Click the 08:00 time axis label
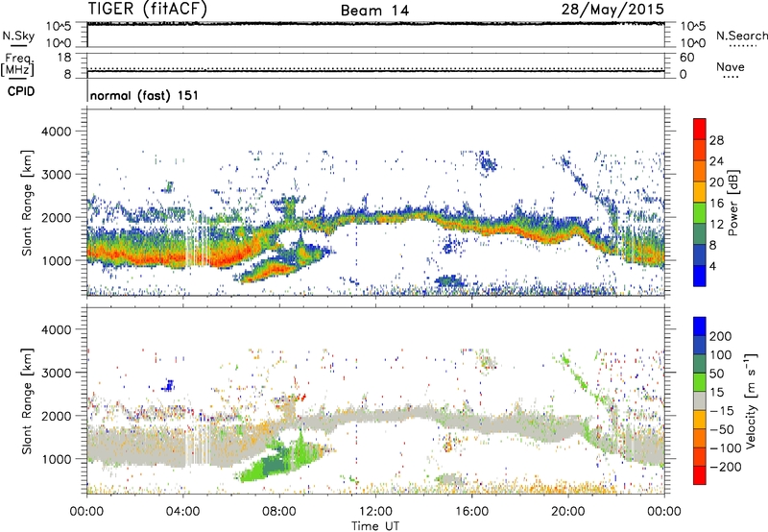The height and width of the screenshot is (532, 768). (279, 512)
